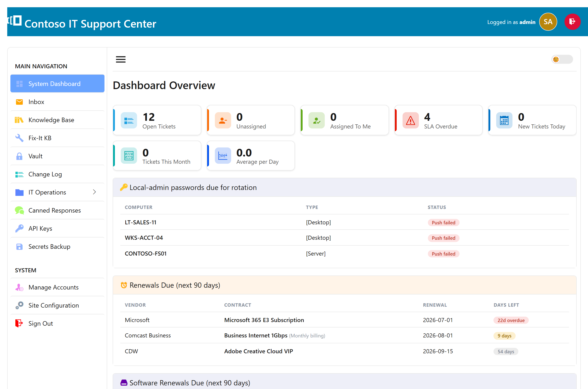Screen dimensions: 588x389
Task: Open the 4 SLA Overdue card
Action: 438,120
